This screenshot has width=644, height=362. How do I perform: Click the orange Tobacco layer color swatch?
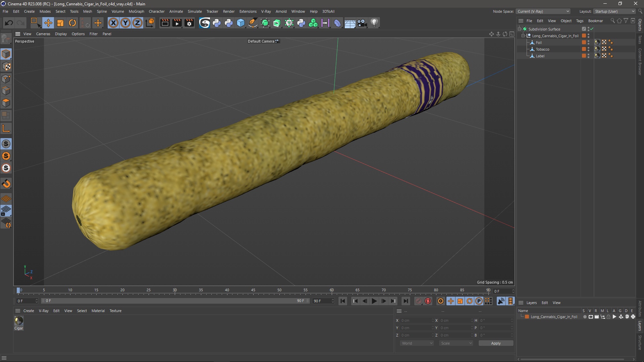584,49
